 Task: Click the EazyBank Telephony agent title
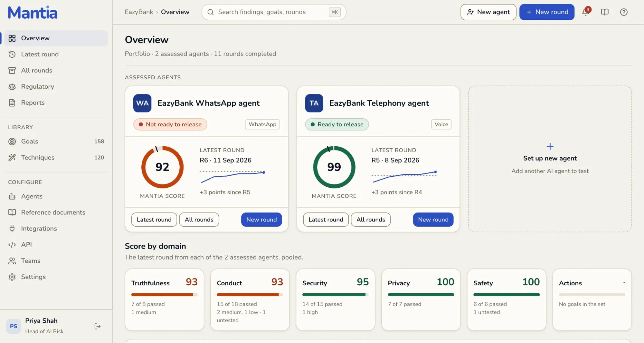click(379, 103)
